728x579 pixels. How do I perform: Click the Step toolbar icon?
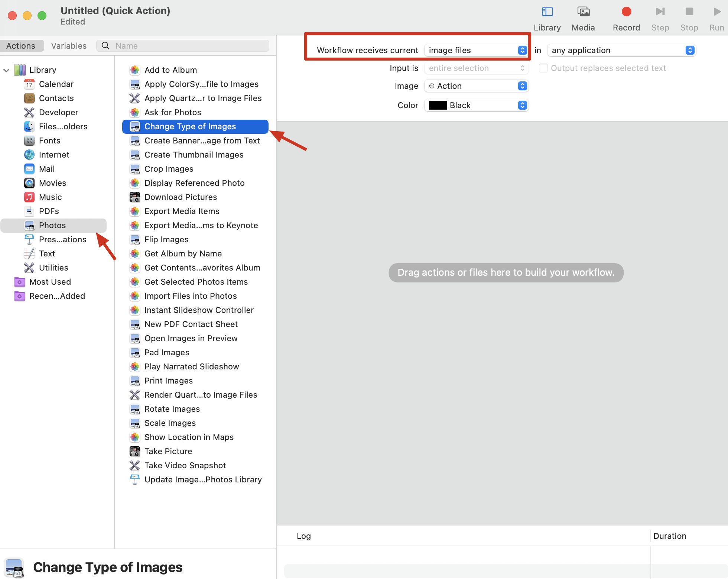tap(660, 12)
